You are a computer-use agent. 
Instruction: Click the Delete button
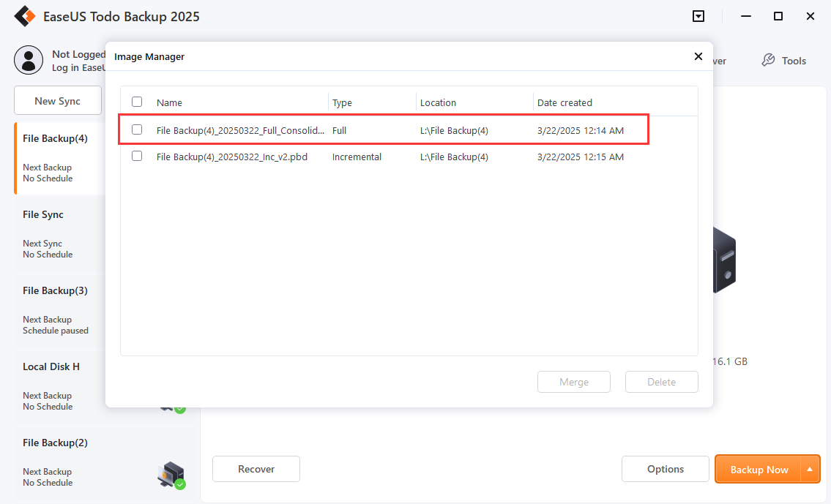pyautogui.click(x=661, y=382)
